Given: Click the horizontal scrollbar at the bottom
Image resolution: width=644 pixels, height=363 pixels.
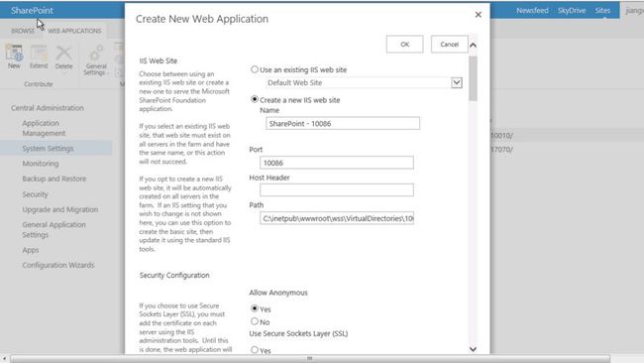Looking at the screenshot, I should coord(310,359).
